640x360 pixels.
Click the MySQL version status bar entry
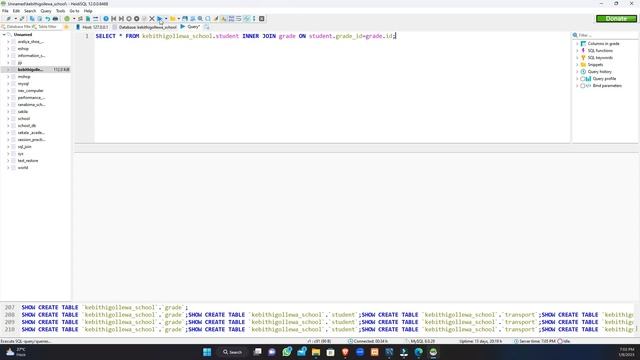(420, 341)
